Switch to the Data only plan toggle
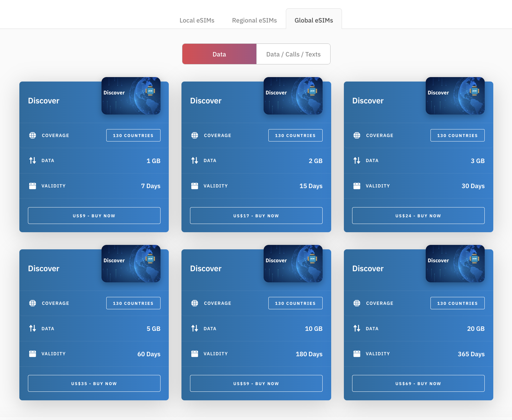Viewport: 512px width, 420px height. click(219, 54)
